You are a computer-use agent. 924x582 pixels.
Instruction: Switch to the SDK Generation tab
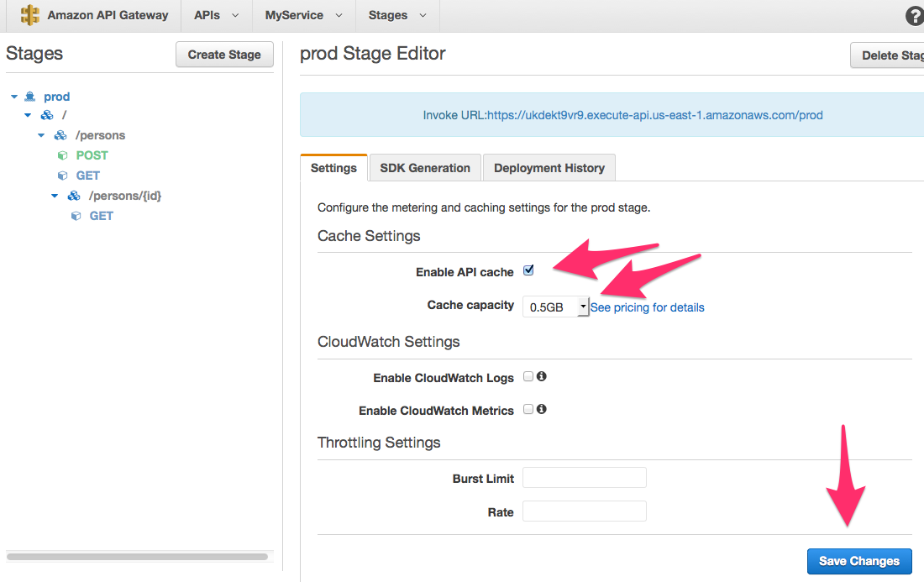click(425, 168)
